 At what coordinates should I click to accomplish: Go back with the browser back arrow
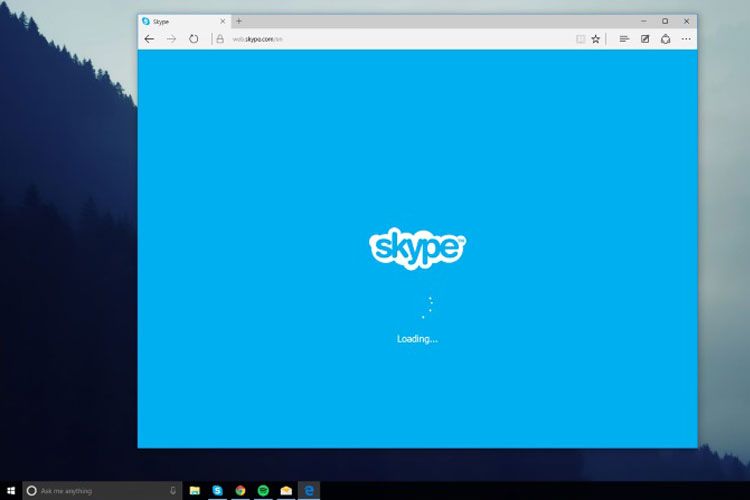click(x=149, y=39)
